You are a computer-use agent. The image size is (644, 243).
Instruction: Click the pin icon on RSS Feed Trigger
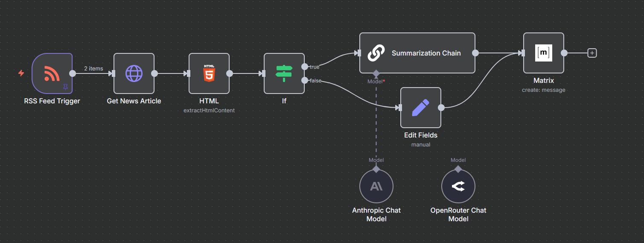(65, 87)
